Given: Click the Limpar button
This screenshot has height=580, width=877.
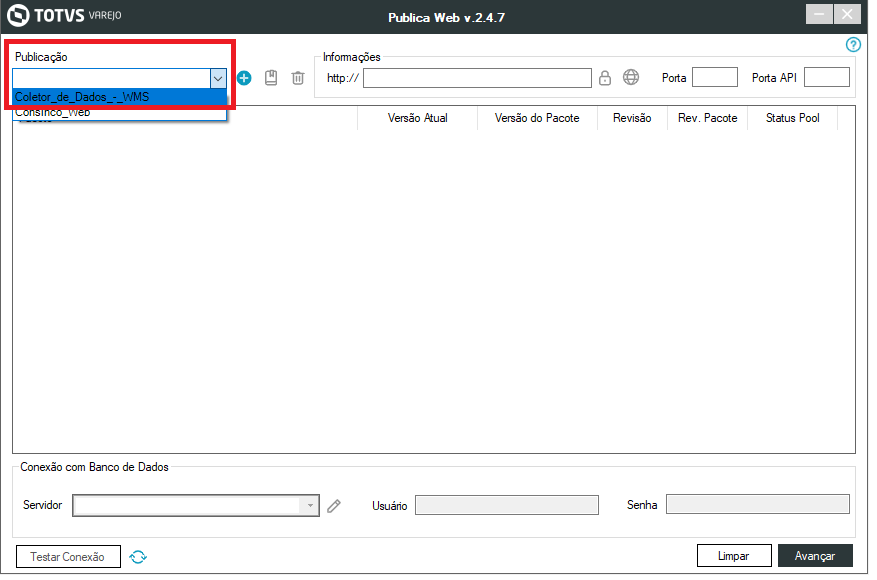Looking at the screenshot, I should point(734,556).
